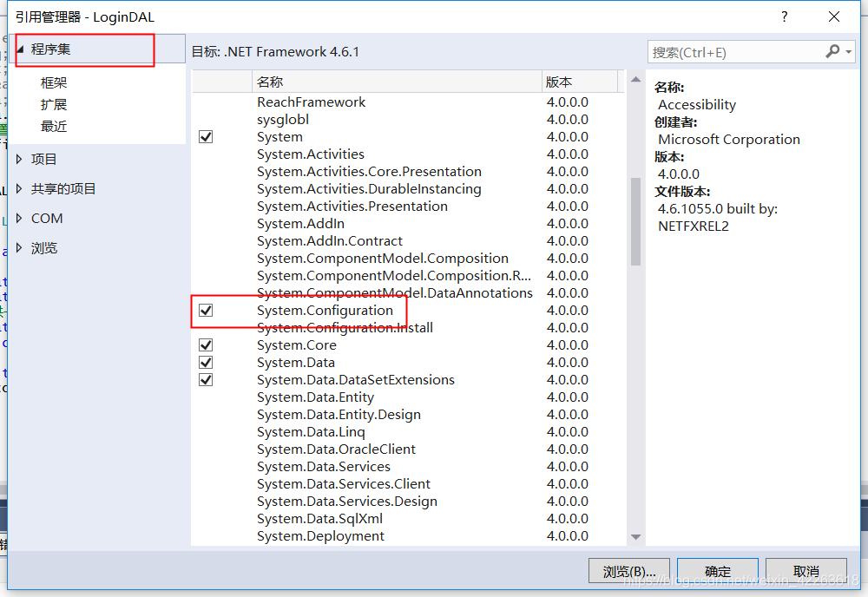868x597 pixels.
Task: Select the ReachFramework row
Action: pos(408,102)
